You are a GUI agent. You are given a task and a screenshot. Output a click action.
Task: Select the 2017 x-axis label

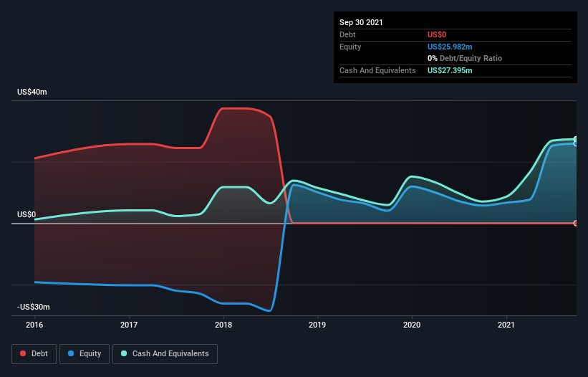[129, 325]
